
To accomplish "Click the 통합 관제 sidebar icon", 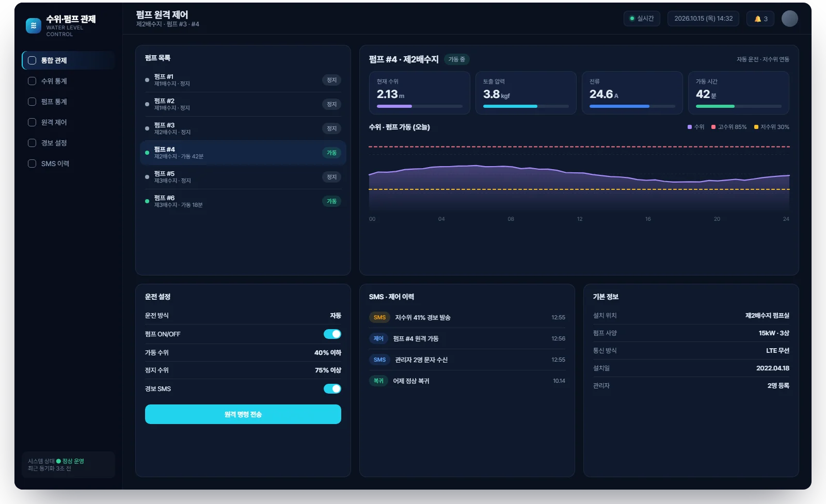I will pos(32,60).
